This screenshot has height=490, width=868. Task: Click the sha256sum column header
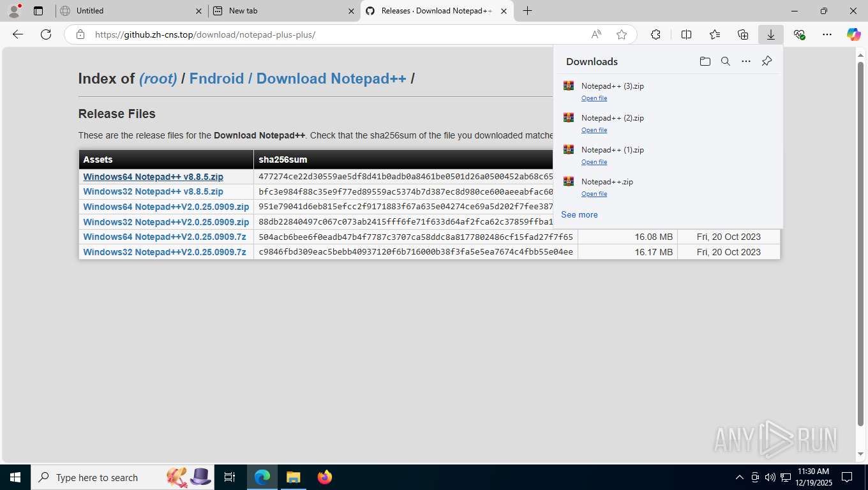[403, 160]
